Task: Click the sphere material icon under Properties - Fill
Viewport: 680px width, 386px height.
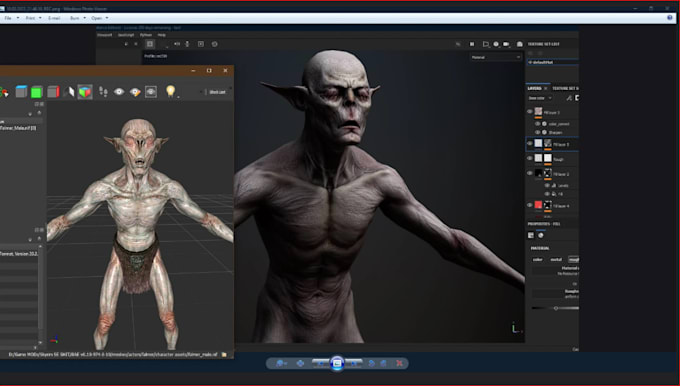Action: [541, 235]
